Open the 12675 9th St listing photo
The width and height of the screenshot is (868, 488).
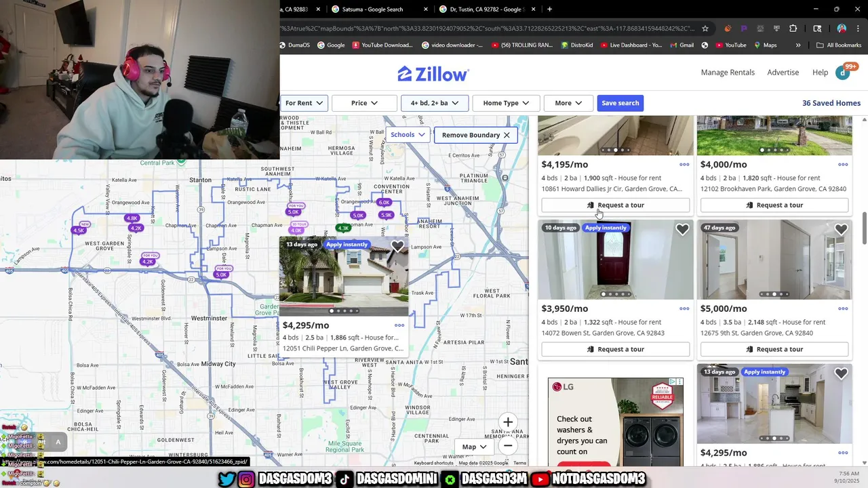(x=774, y=260)
